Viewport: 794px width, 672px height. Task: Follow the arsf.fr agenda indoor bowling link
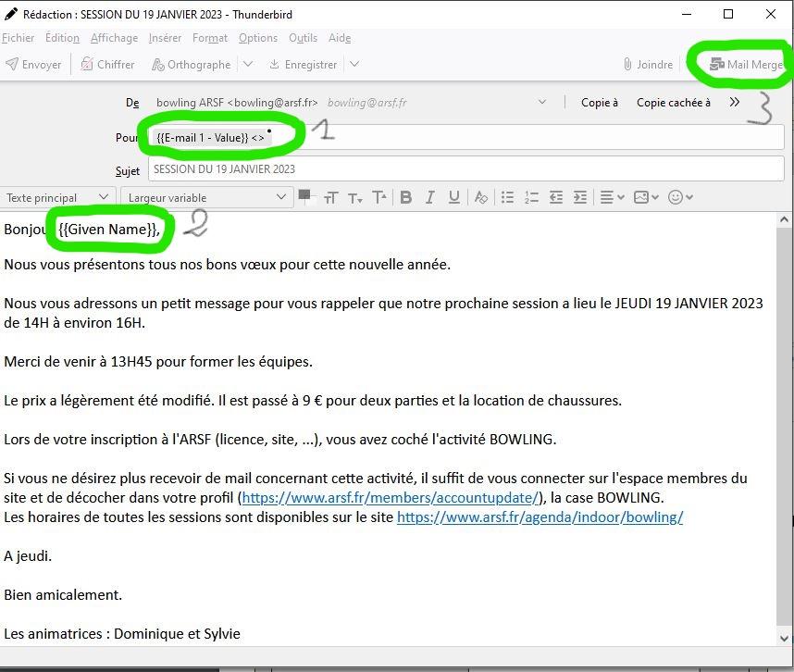coord(540,517)
